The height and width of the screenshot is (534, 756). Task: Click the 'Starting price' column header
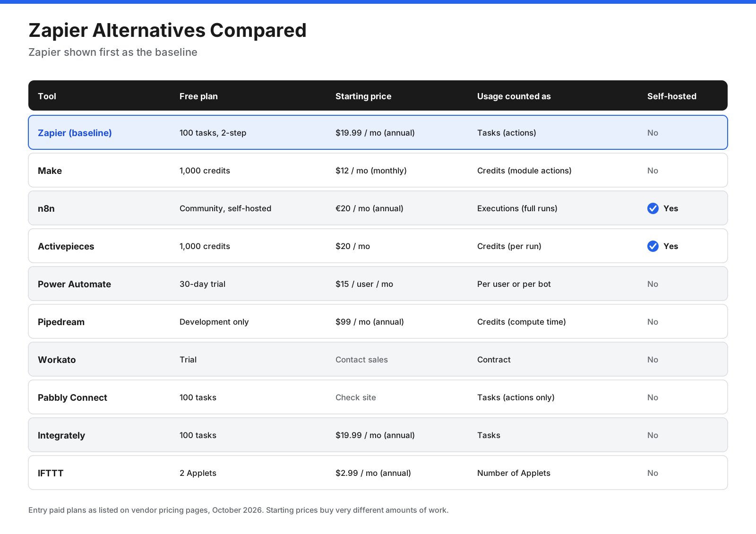coord(363,96)
